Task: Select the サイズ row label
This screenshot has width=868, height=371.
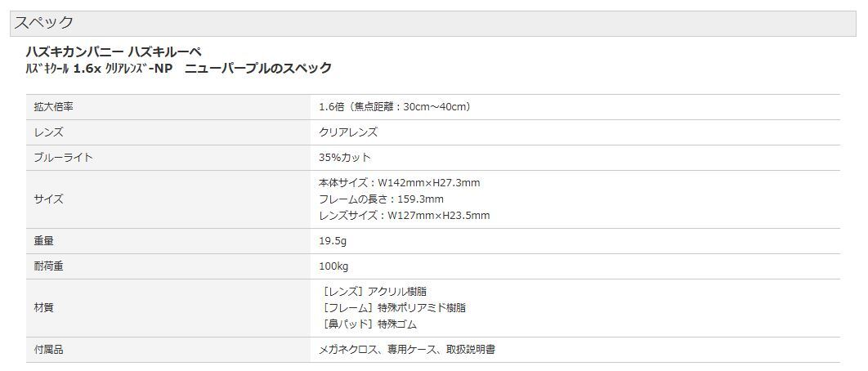Action: [48, 199]
